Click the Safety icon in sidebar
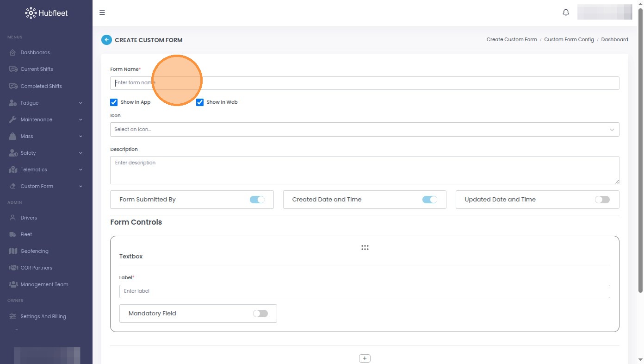This screenshot has width=644, height=364. pyautogui.click(x=13, y=153)
